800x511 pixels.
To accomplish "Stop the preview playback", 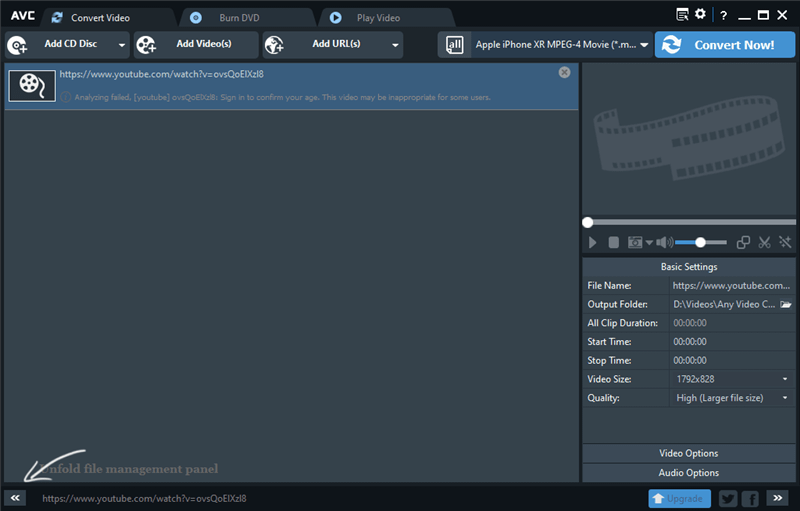I will pyautogui.click(x=614, y=243).
